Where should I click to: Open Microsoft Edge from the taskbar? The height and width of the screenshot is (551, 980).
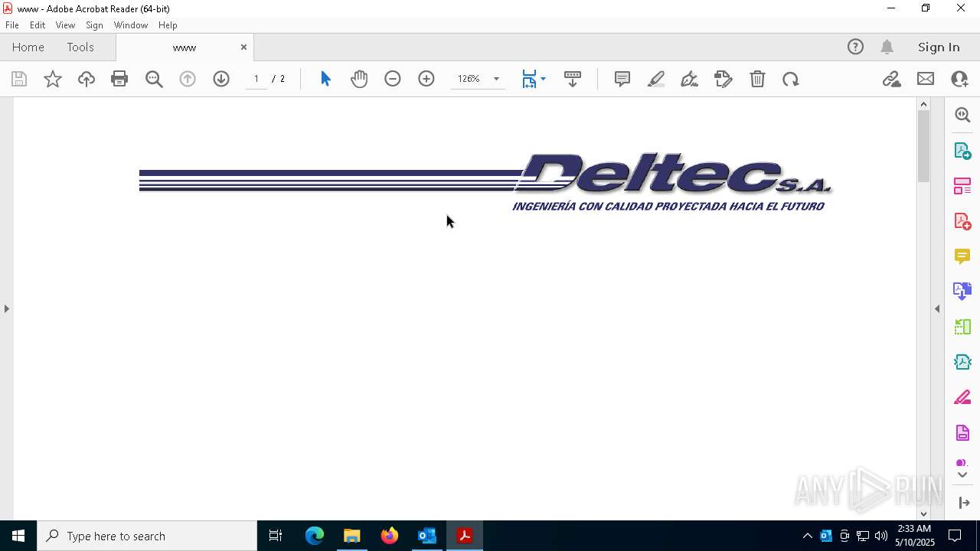[x=315, y=536]
